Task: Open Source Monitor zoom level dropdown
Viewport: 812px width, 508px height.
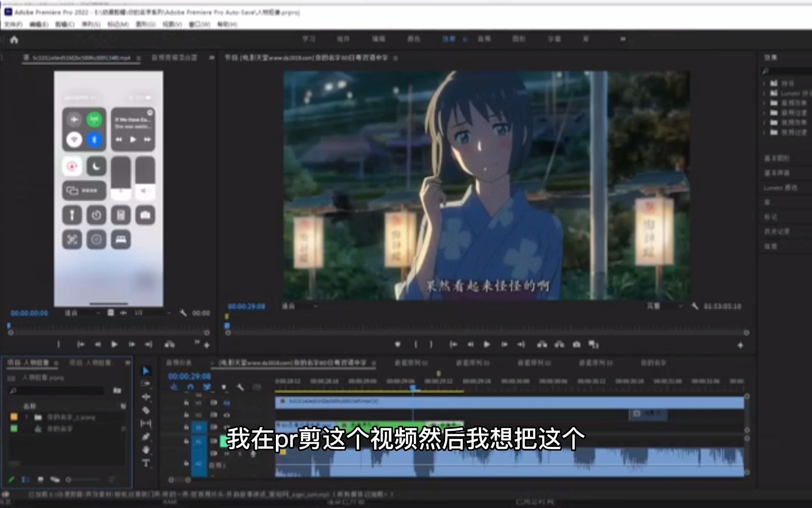Action: coord(83,313)
